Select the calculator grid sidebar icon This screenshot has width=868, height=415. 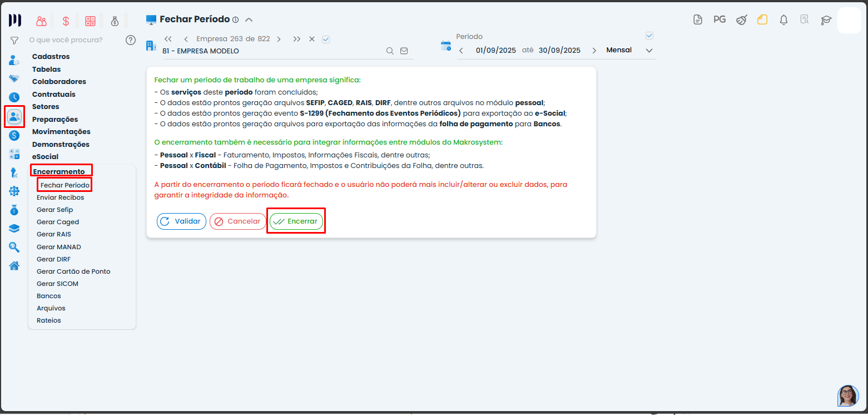click(14, 154)
